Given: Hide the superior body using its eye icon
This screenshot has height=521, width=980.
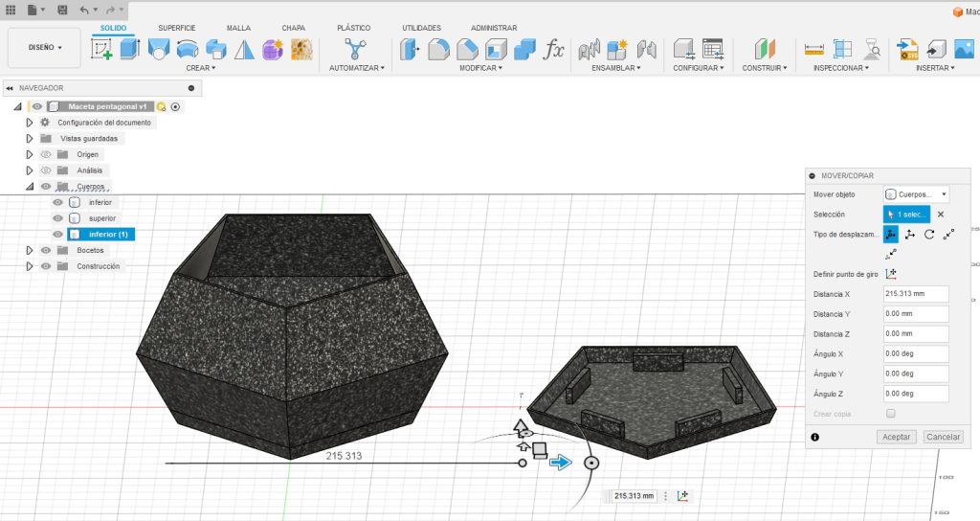Looking at the screenshot, I should coord(57,218).
